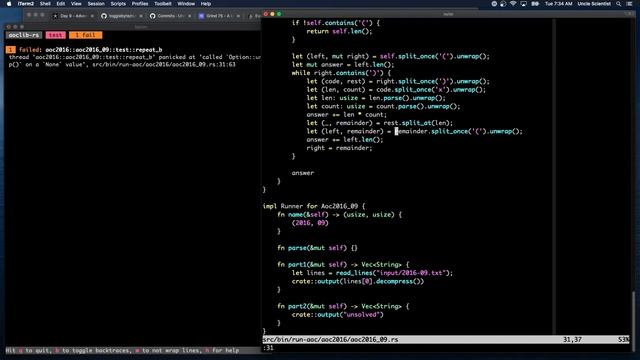Click the crate::output("unsolved") line
The height and width of the screenshot is (360, 640).
pyautogui.click(x=338, y=315)
